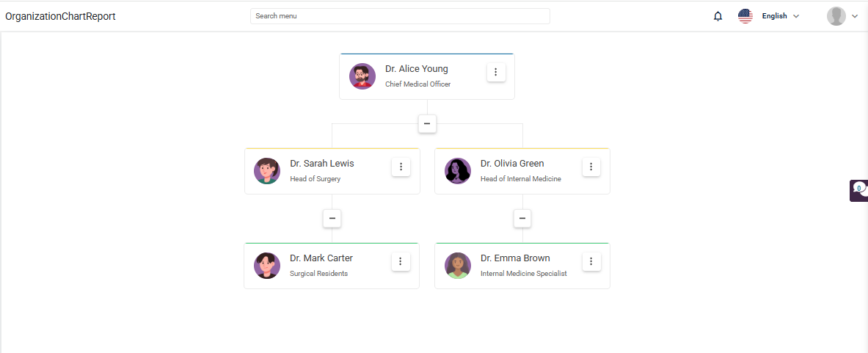Click the OrganizationChartReport title
The image size is (868, 353).
point(60,16)
